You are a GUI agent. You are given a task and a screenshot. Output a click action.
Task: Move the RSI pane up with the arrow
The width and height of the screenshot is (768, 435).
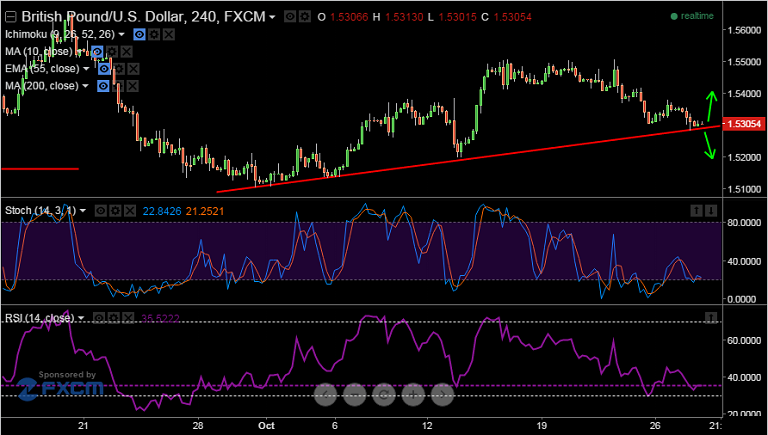[x=711, y=318]
